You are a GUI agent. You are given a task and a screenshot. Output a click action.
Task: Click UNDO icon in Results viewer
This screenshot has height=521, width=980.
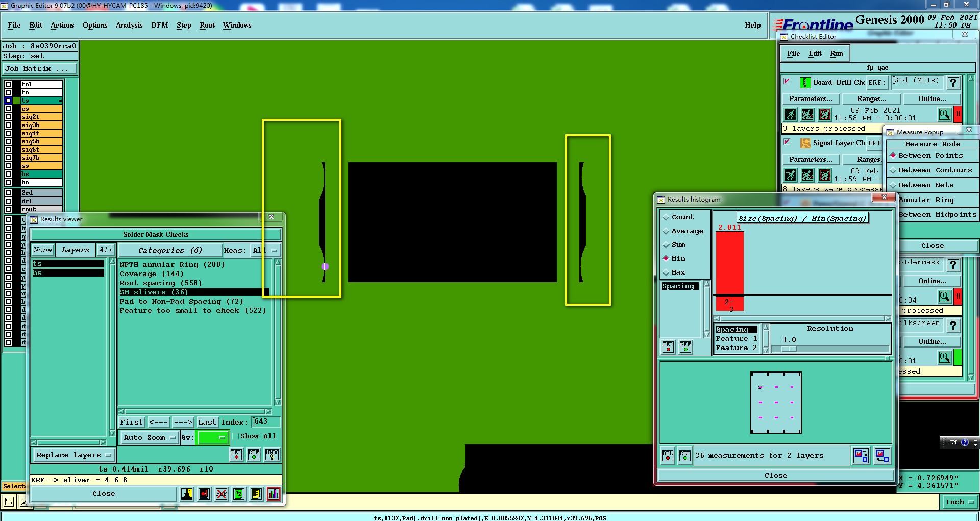pos(272,454)
